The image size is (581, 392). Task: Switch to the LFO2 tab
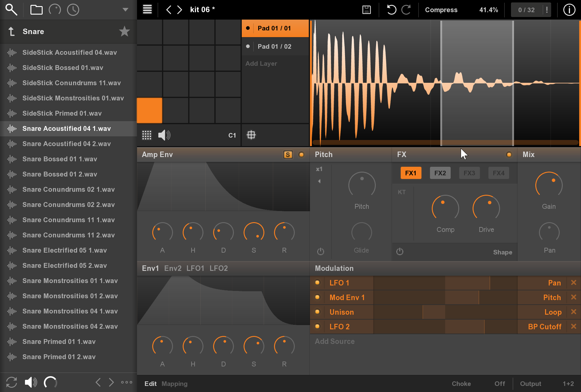(x=219, y=268)
